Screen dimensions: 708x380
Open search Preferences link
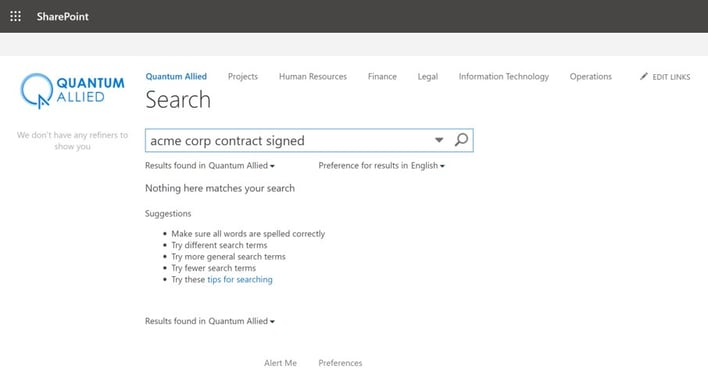pyautogui.click(x=340, y=363)
